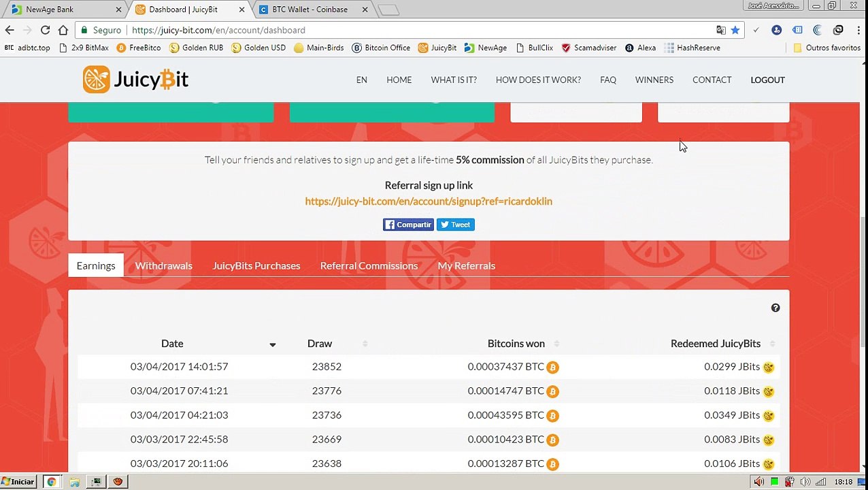The height and width of the screenshot is (490, 868).
Task: Click the Twitter Tweet button
Action: (456, 225)
